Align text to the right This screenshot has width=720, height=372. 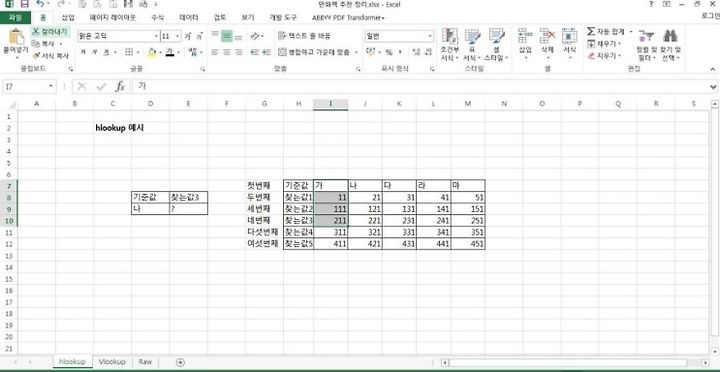click(x=238, y=52)
